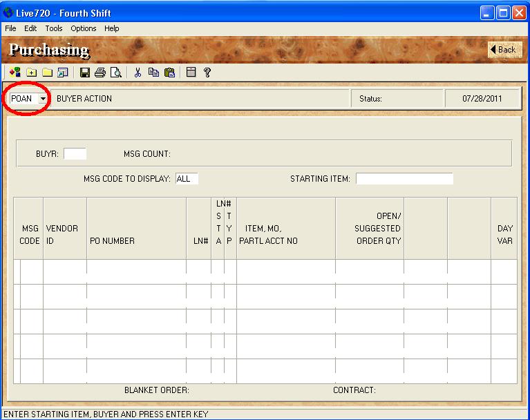Click the Back button

[503, 50]
